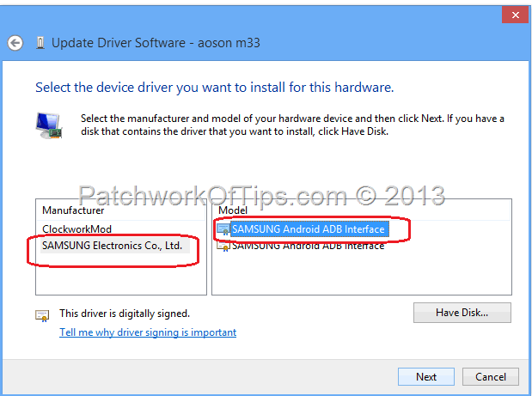Screen dimensions: 532x396
Task: Open the Have Disk... dialog
Action: 462,313
